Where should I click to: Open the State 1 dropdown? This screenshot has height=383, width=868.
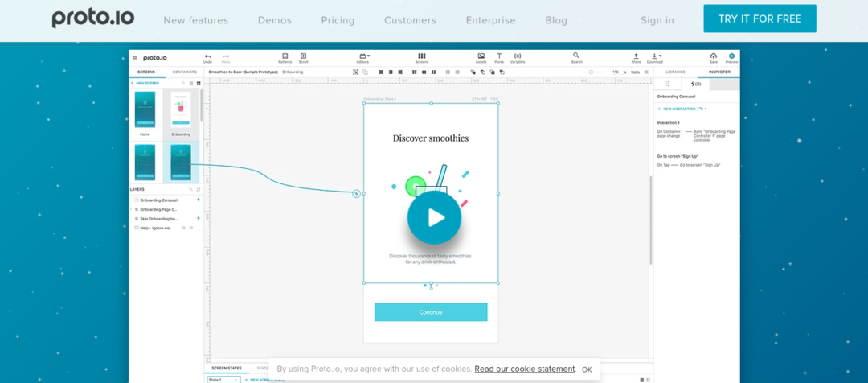click(223, 380)
